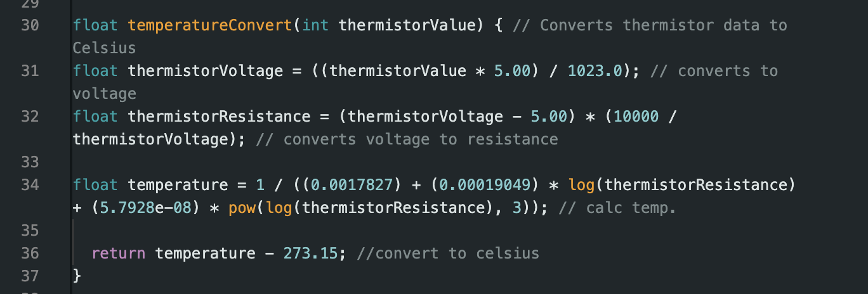Viewport: 868px width, 294px height.
Task: Click the "//convert to celsius" comment
Action: pos(448,253)
